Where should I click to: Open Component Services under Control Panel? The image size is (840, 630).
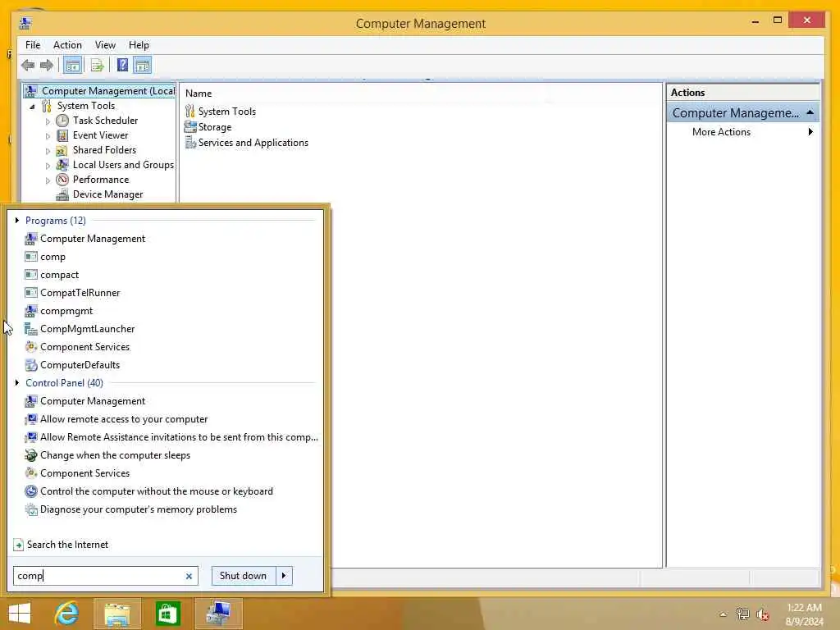pos(84,473)
